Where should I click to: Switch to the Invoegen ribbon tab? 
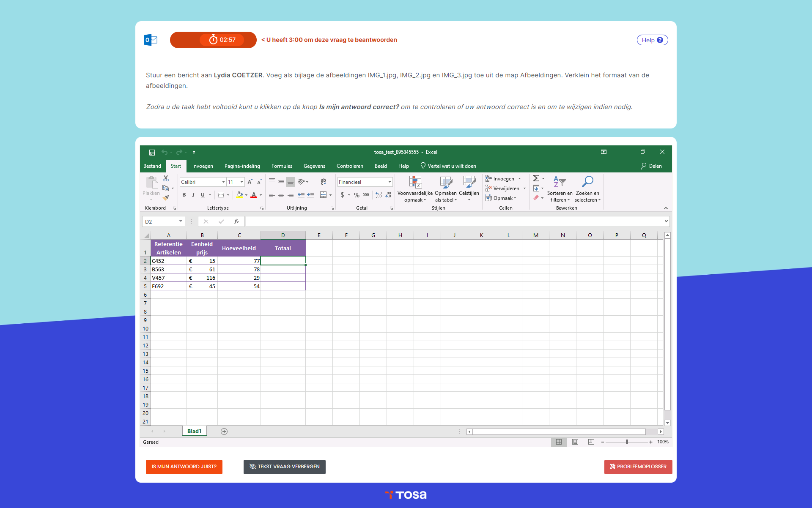pos(203,166)
